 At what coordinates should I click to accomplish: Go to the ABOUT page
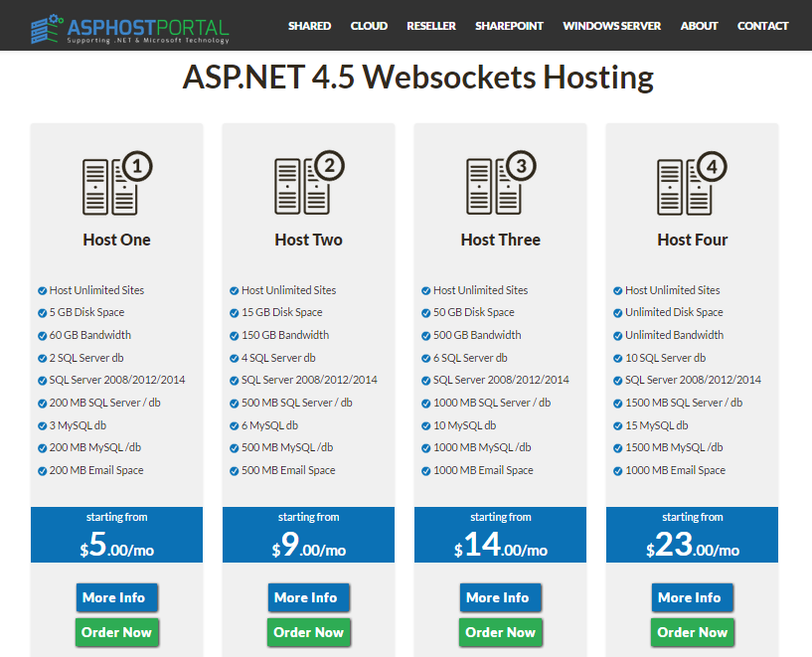pyautogui.click(x=699, y=26)
